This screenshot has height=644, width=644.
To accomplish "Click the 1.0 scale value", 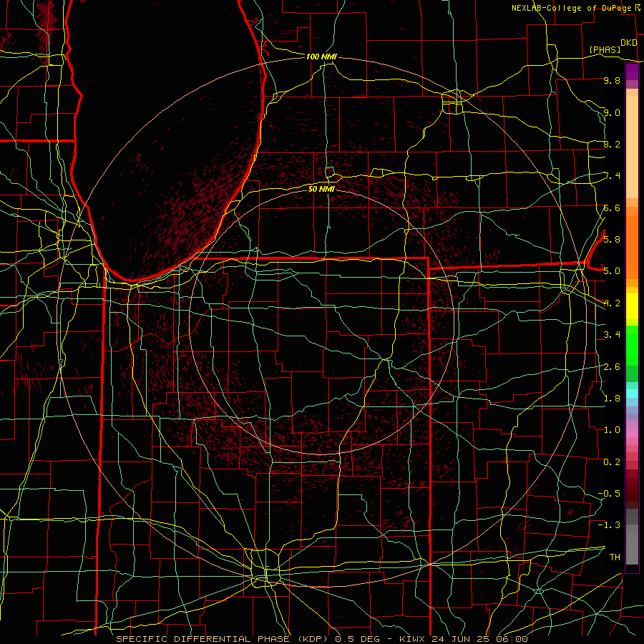I will (612, 430).
